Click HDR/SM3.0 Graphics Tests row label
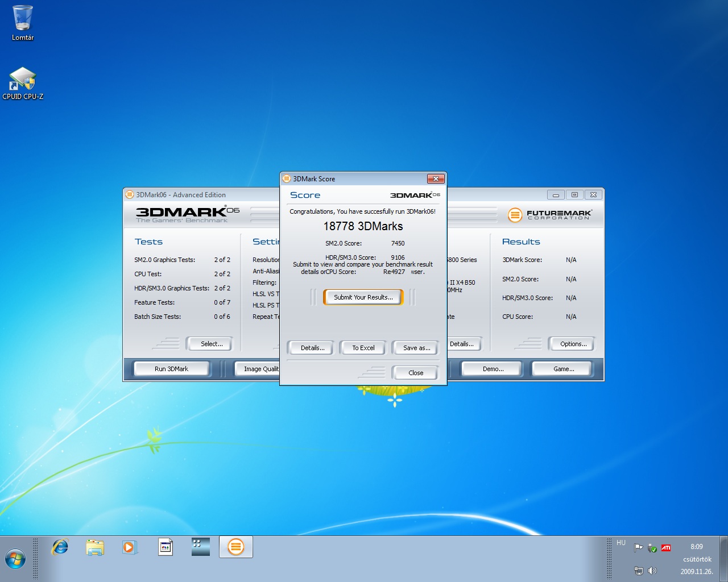This screenshot has width=728, height=582. point(172,288)
